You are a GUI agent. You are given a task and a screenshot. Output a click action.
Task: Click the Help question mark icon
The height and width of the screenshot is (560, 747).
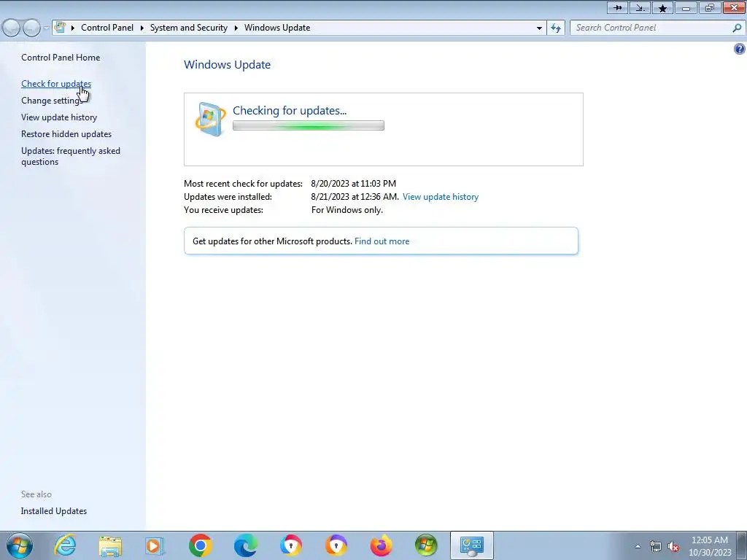740,49
